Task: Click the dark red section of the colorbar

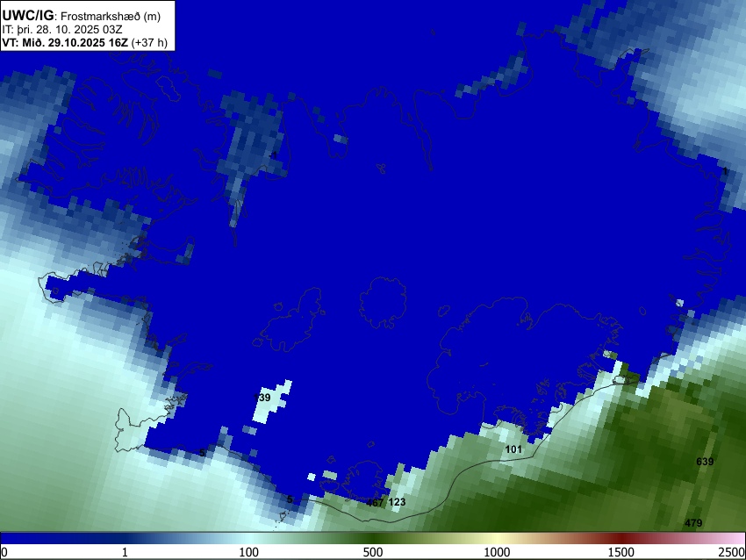Action: pyautogui.click(x=621, y=538)
